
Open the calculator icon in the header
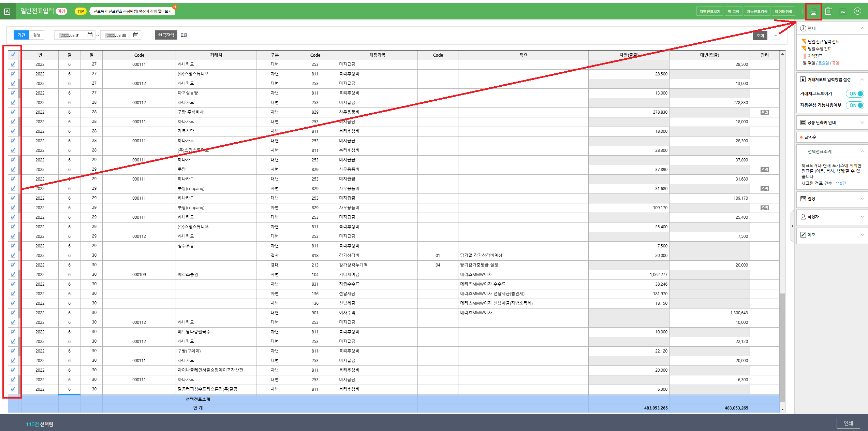[x=843, y=11]
